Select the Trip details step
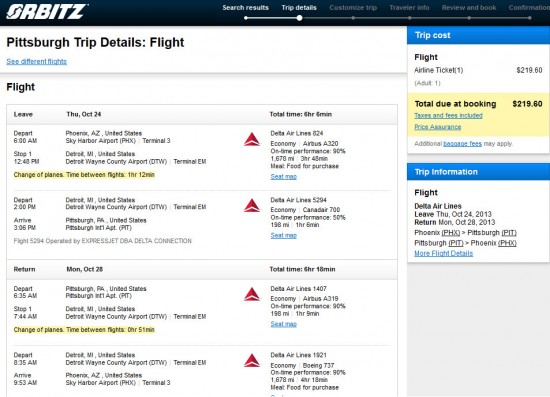Image resolution: width=550 pixels, height=397 pixels. tap(299, 7)
